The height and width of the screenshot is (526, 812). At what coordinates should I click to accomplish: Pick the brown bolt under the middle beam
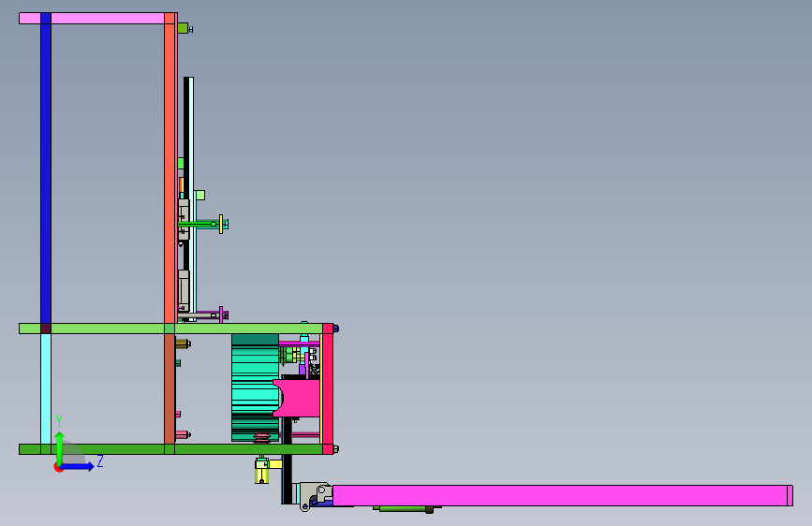(183, 343)
